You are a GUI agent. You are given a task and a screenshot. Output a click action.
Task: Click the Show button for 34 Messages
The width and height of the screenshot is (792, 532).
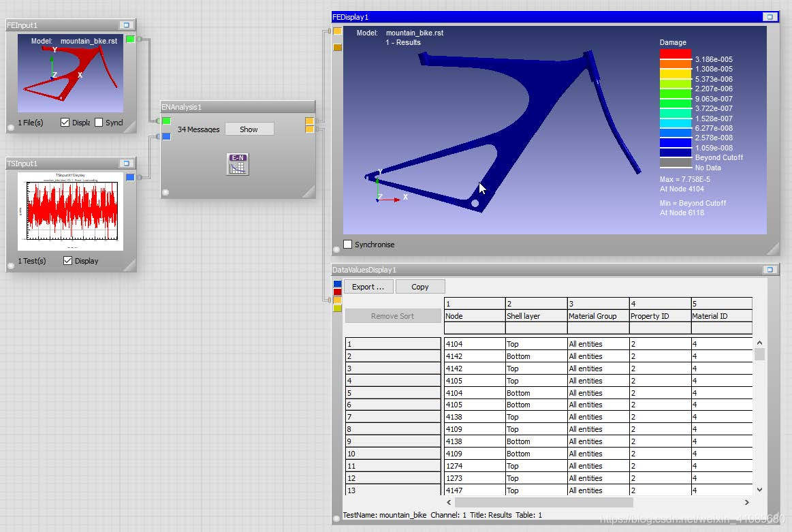(x=249, y=129)
